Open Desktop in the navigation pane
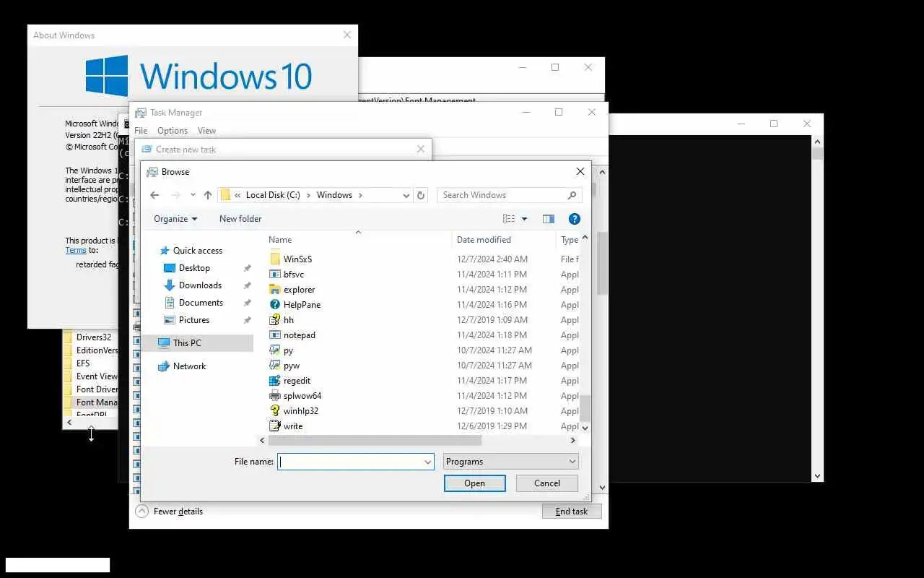This screenshot has width=924, height=578. [x=194, y=268]
